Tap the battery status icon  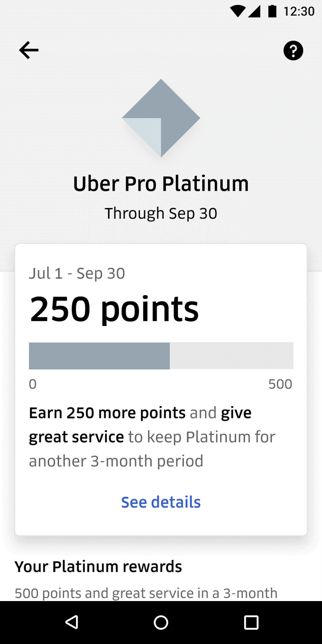[x=272, y=11]
